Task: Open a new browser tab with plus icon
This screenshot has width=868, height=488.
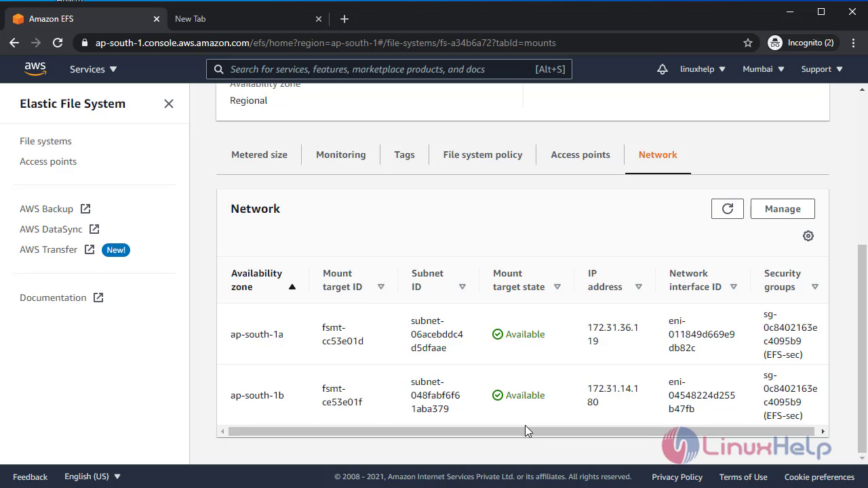Action: coord(344,19)
